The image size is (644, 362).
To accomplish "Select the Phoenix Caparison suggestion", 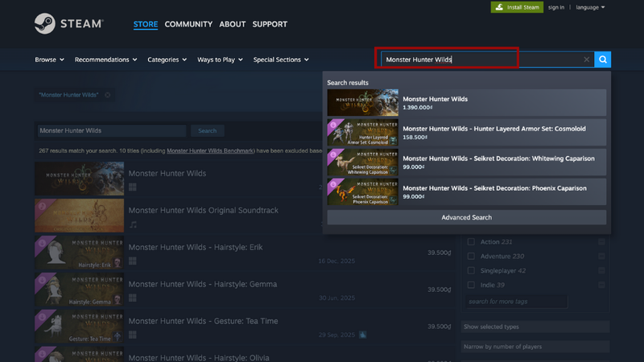I will (x=467, y=191).
